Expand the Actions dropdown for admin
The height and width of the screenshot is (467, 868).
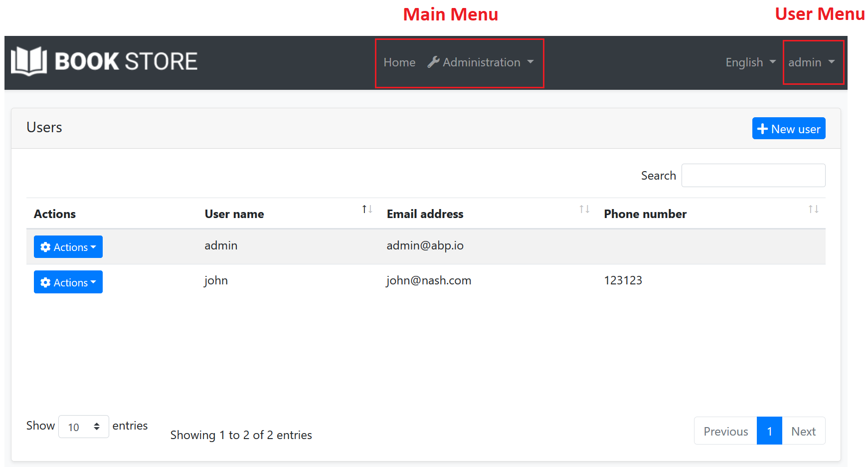(68, 246)
